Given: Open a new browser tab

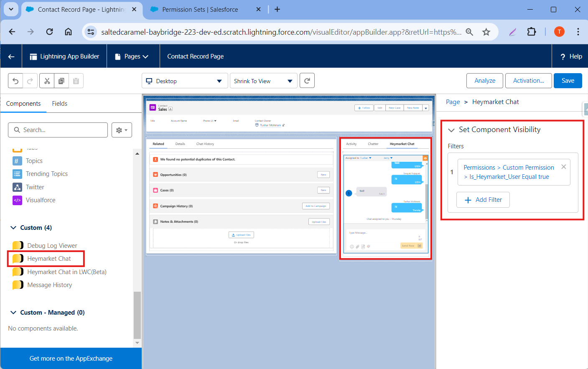Looking at the screenshot, I should pos(277,9).
